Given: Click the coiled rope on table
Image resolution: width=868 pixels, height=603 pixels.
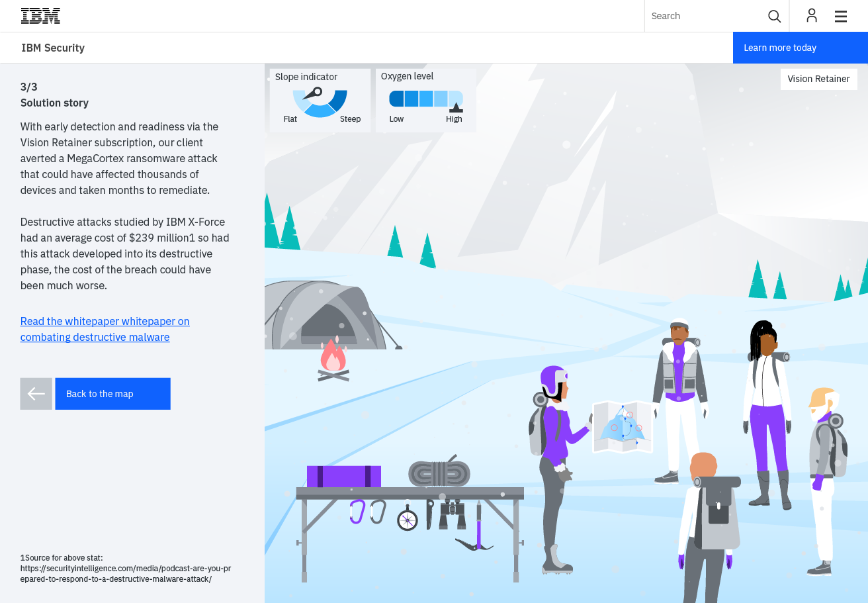Looking at the screenshot, I should 439,471.
